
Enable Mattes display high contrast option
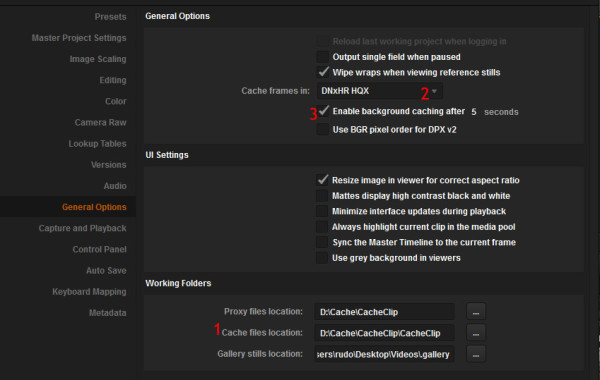[x=322, y=196]
